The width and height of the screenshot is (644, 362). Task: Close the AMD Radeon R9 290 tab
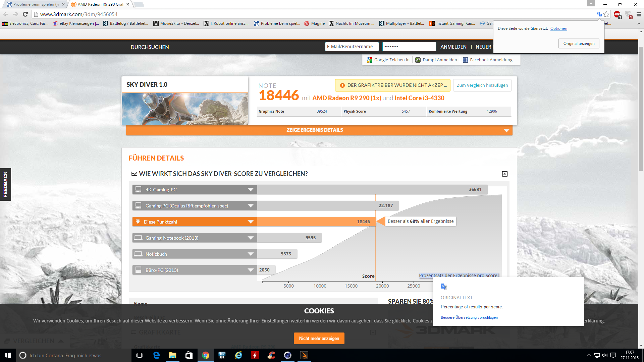[128, 4]
